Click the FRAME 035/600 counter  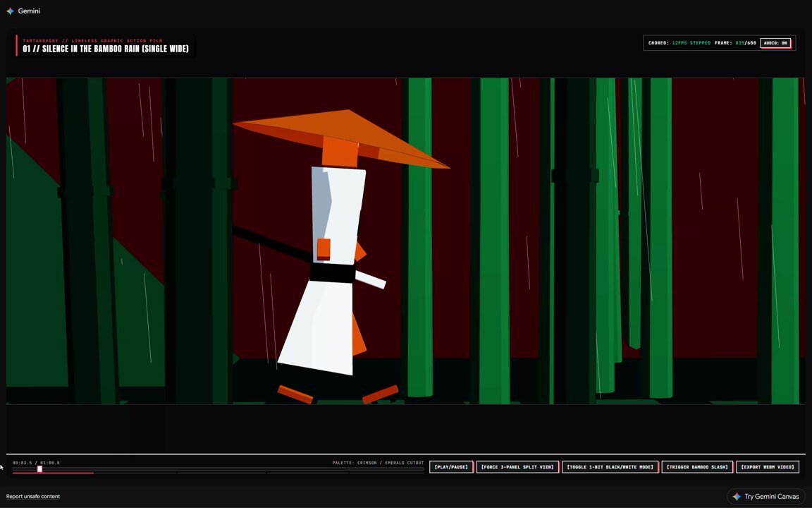(735, 43)
